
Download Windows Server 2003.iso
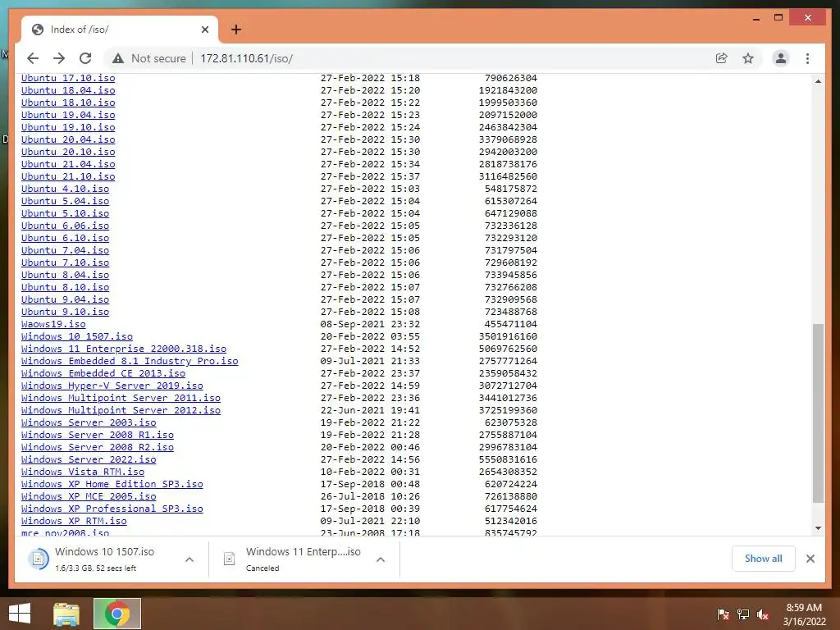pyautogui.click(x=89, y=423)
